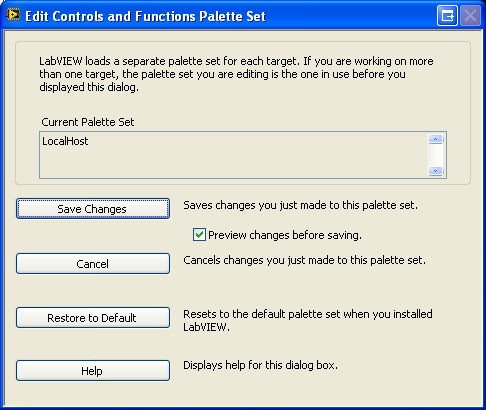The width and height of the screenshot is (486, 410).
Task: Click the LabVIEW icon in title bar
Action: tap(13, 15)
